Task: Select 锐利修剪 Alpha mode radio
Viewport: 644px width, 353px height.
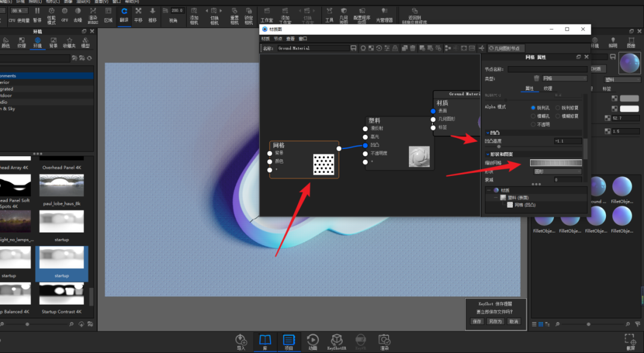Action: [x=558, y=108]
